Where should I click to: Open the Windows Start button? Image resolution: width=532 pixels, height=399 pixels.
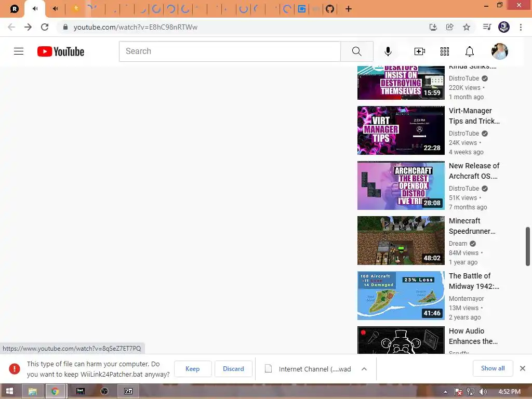(9, 391)
